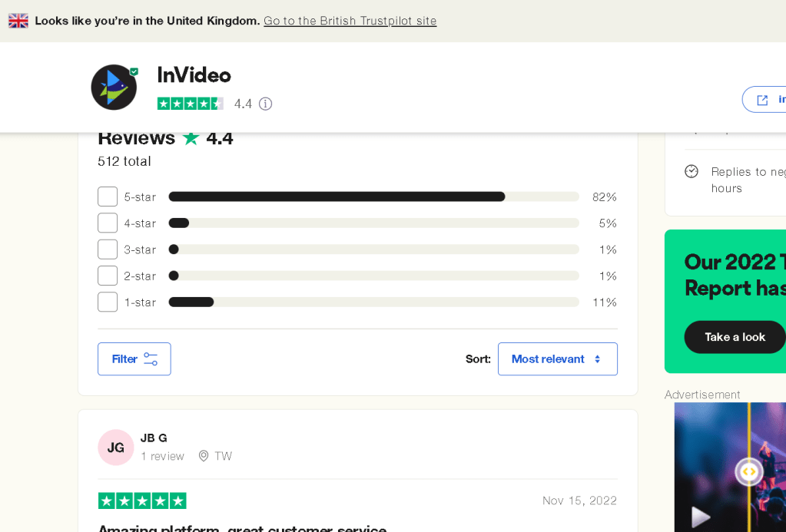This screenshot has height=532, width=786.
Task: Click the play icon on the advertisement video
Action: coord(700,517)
